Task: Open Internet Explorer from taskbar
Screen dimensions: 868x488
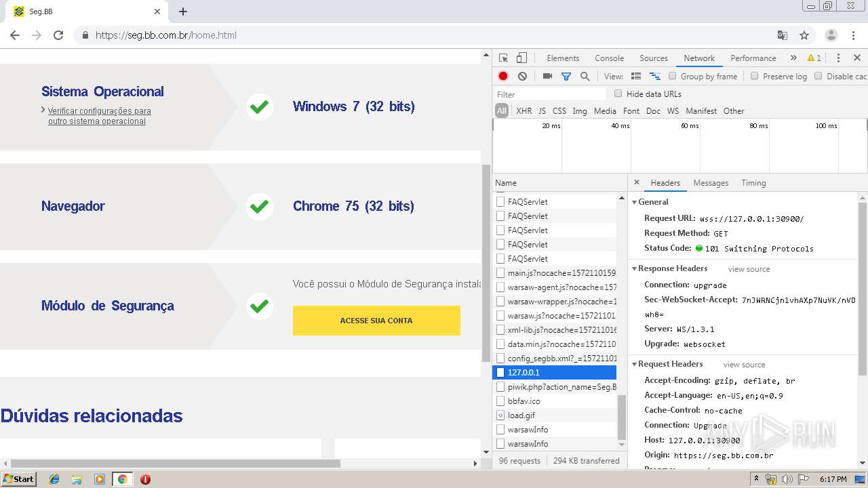Action: click(54, 479)
